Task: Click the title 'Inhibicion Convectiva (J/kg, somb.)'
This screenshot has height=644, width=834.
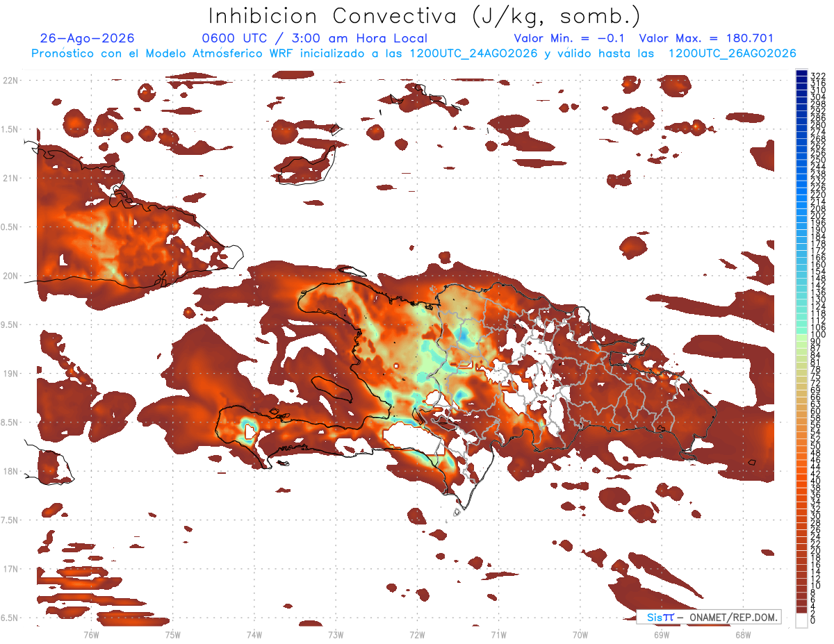Action: coord(425,16)
